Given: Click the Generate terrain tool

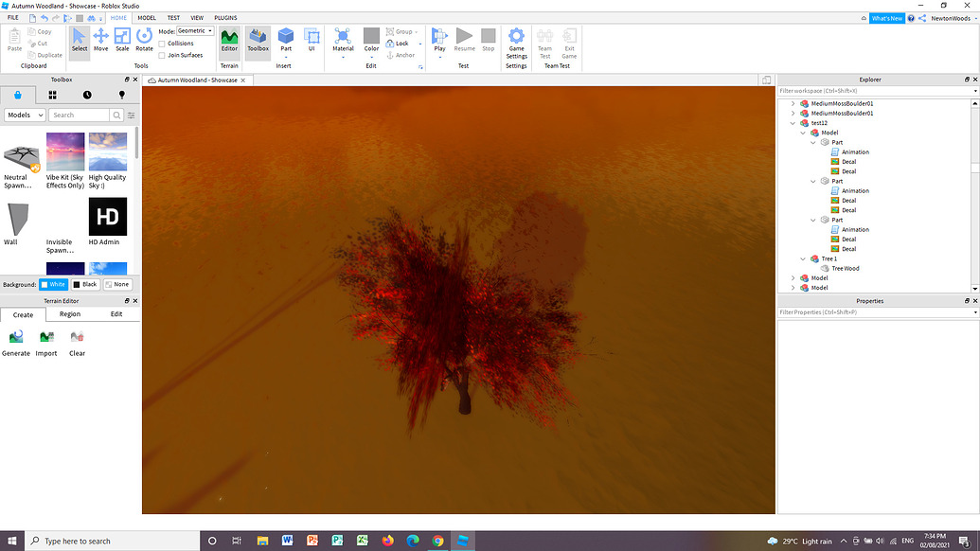Looking at the screenshot, I should point(16,343).
